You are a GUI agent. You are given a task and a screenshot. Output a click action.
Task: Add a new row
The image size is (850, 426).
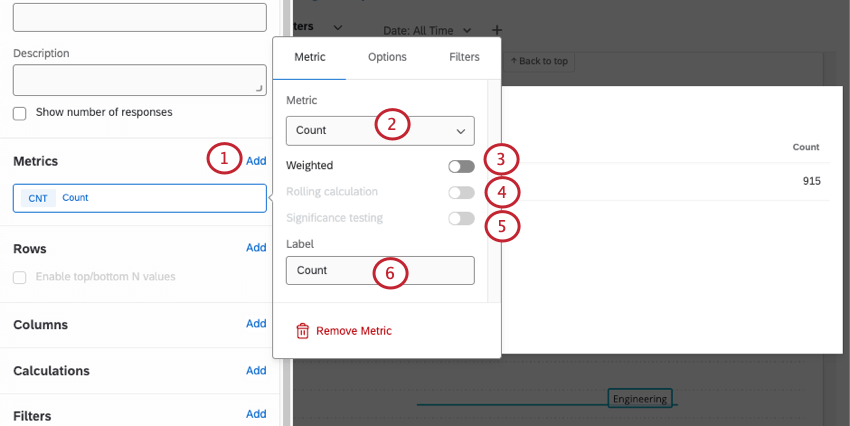256,248
